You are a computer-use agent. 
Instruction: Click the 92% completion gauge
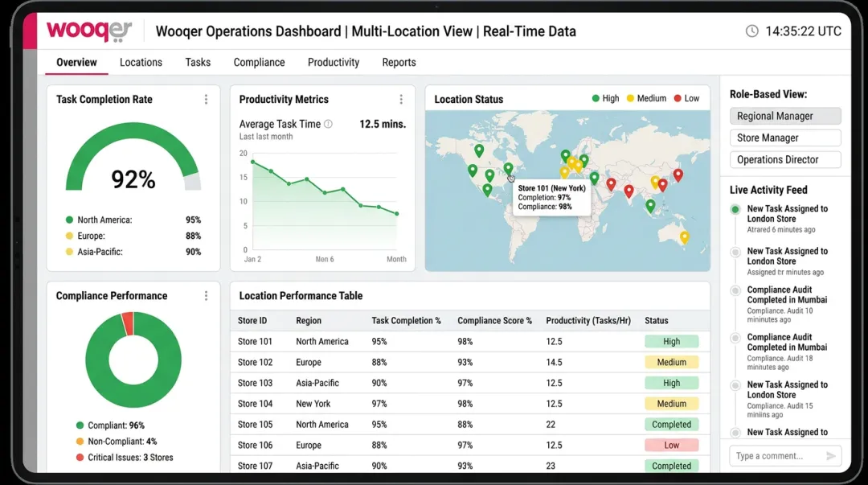(133, 158)
